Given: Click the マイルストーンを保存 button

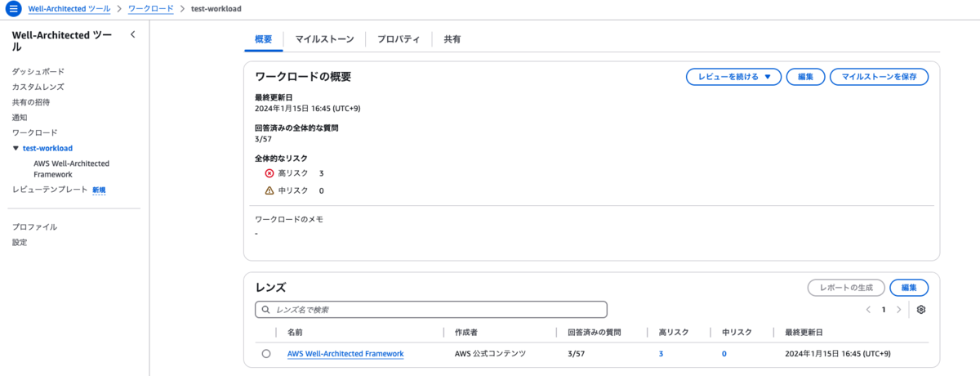Looking at the screenshot, I should point(879,77).
